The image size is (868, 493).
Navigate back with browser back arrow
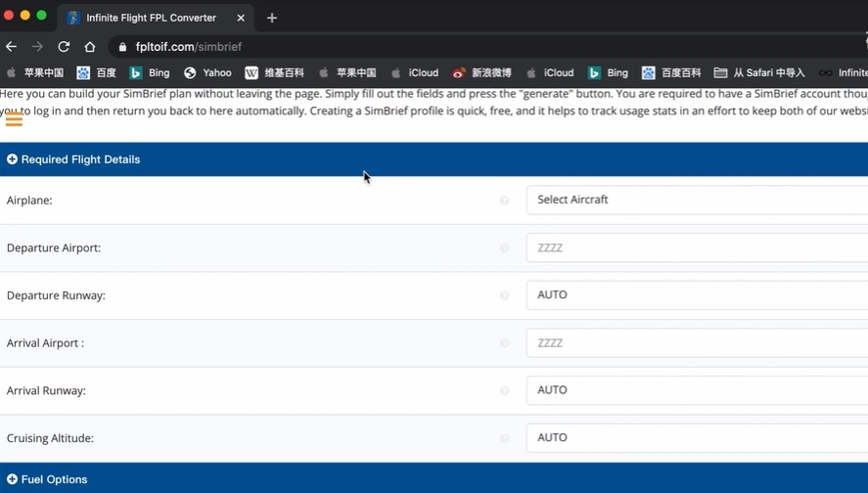12,47
